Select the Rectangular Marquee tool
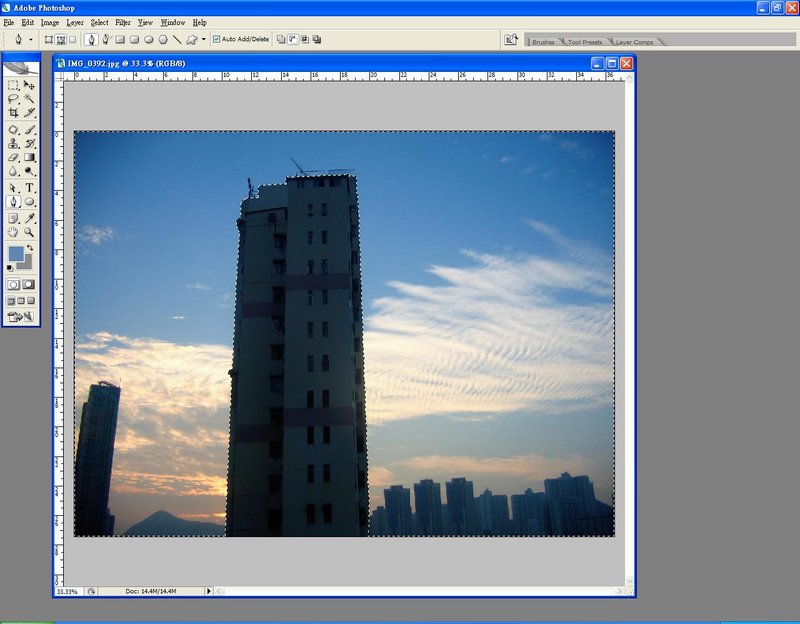This screenshot has height=624, width=800. click(13, 86)
